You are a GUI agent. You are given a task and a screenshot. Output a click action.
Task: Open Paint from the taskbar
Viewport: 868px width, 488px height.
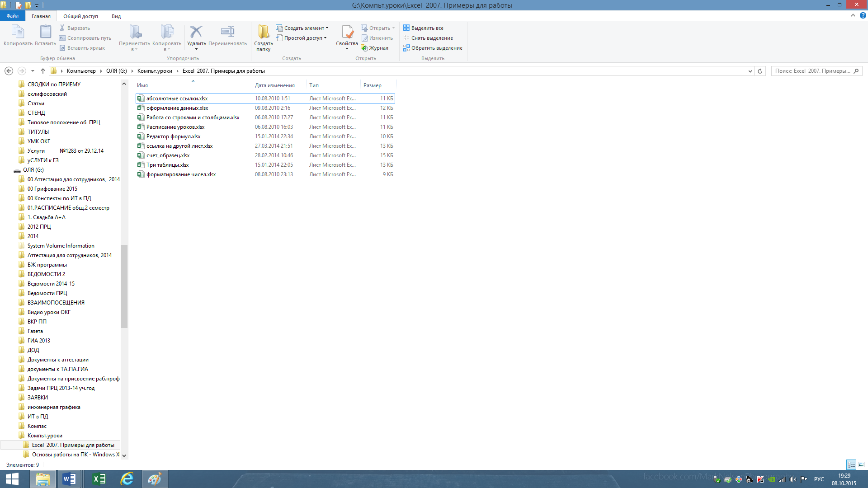click(x=155, y=479)
